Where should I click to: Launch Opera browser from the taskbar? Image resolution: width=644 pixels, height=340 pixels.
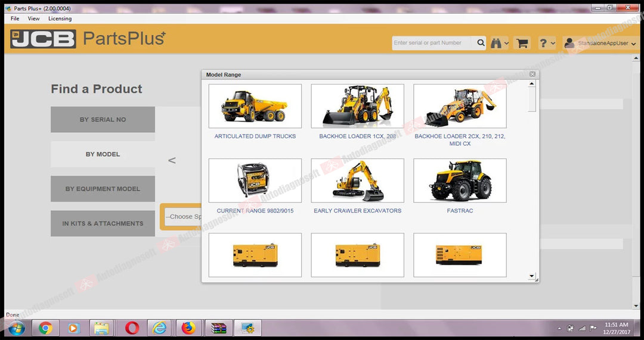[132, 328]
